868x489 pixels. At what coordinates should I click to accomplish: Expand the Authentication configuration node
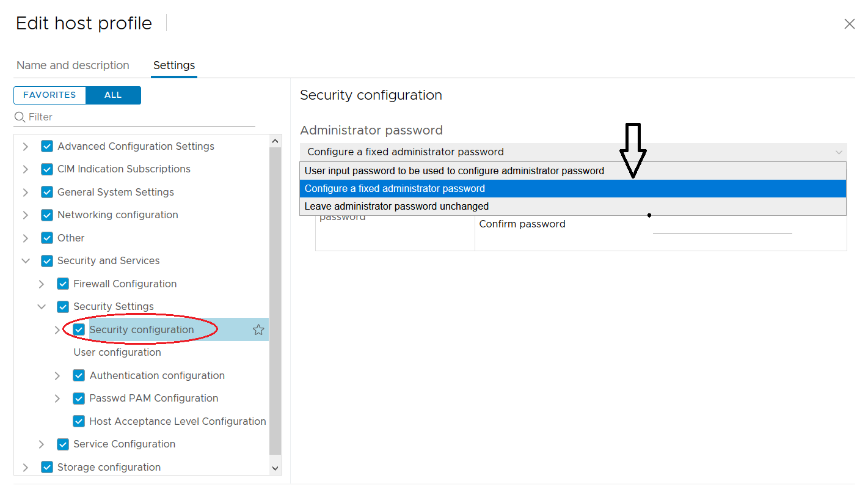click(57, 375)
